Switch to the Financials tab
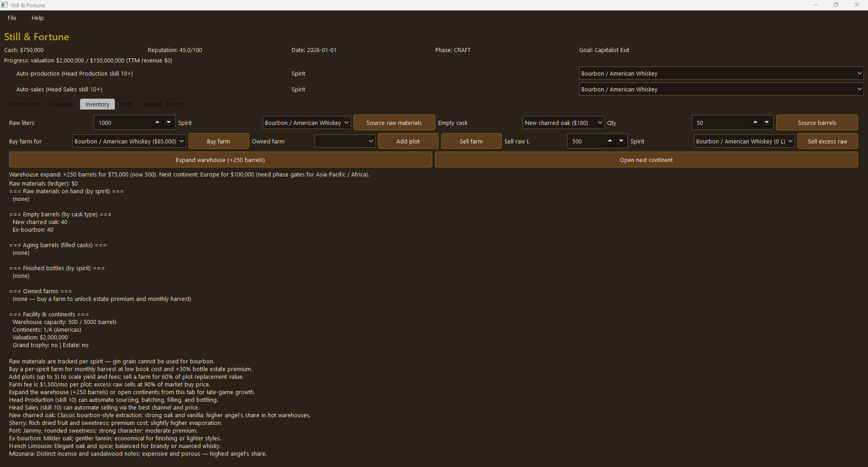The width and height of the screenshot is (868, 467). 62,104
